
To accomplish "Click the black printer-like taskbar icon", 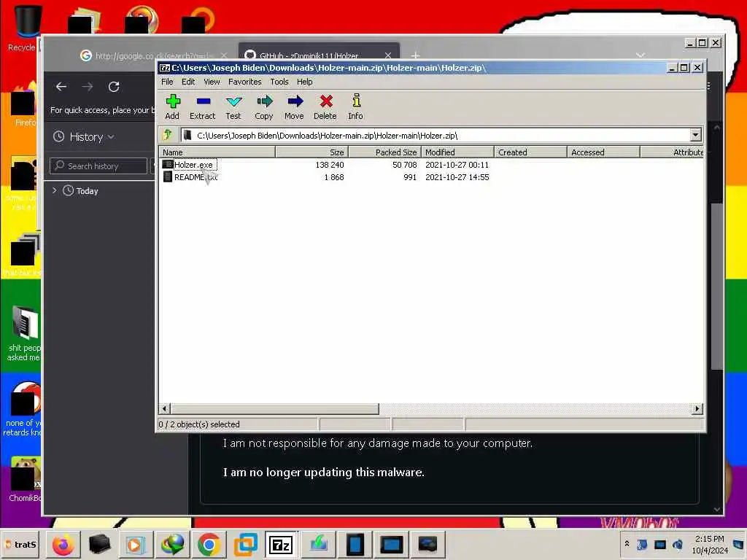I will click(x=99, y=545).
